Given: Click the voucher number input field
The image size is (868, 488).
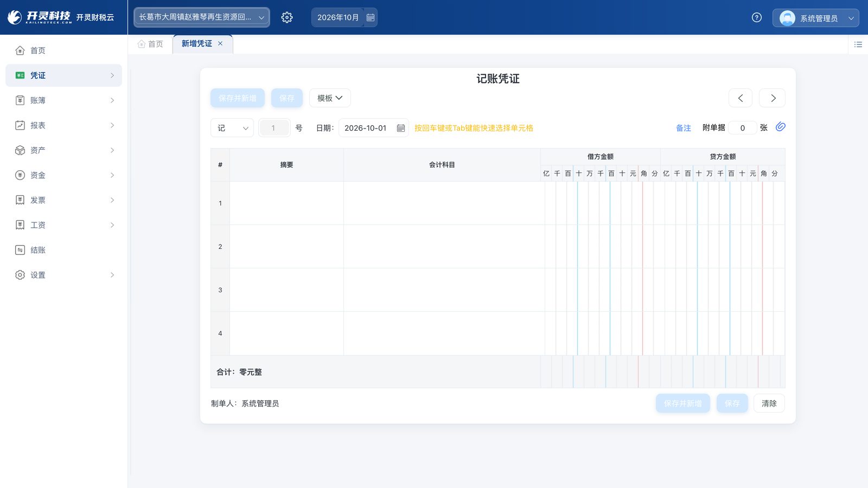Looking at the screenshot, I should pos(274,128).
